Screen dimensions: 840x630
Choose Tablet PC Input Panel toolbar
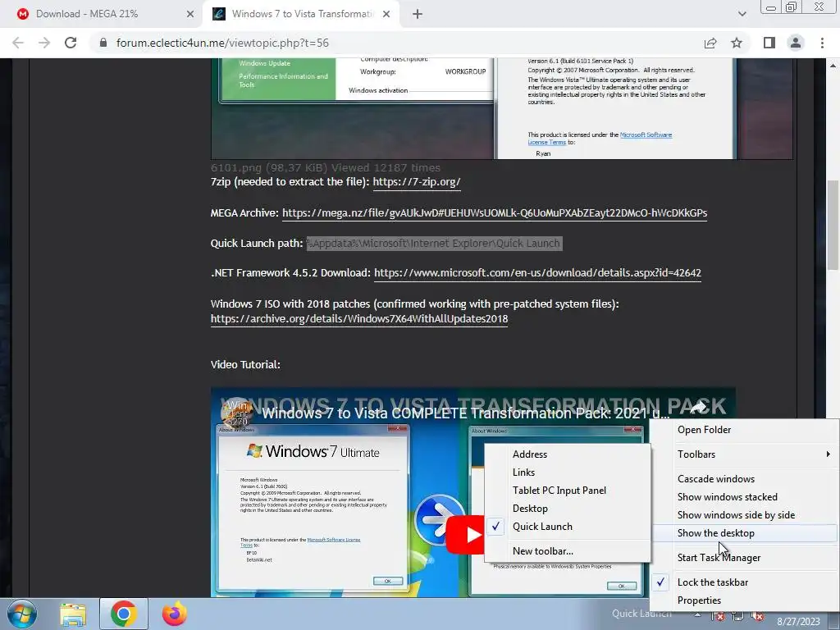(568, 491)
